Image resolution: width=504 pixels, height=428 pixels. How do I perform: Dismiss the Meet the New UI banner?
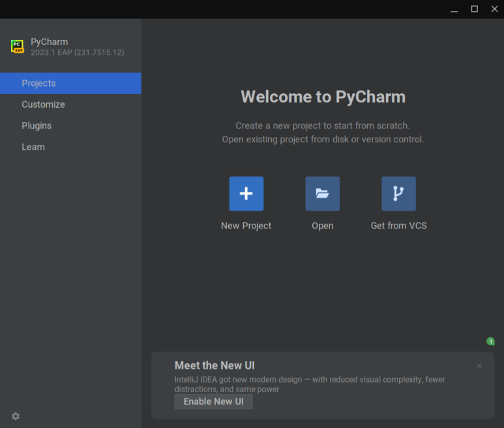(479, 365)
